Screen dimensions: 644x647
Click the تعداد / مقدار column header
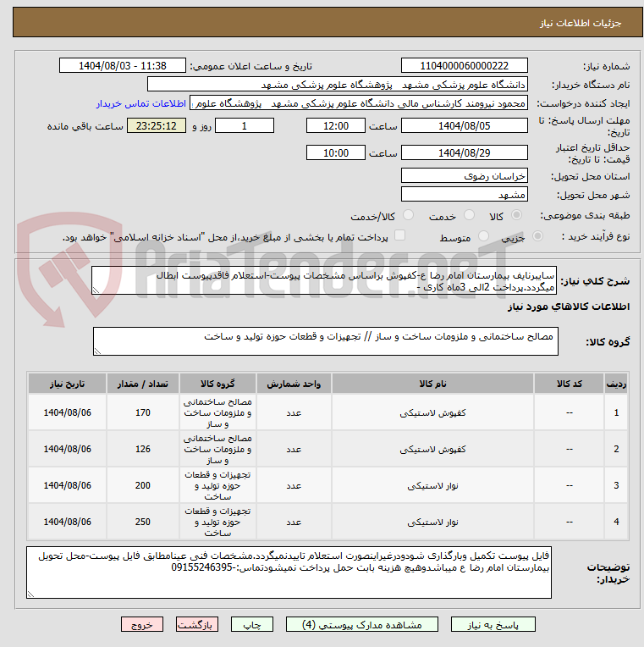pos(143,384)
